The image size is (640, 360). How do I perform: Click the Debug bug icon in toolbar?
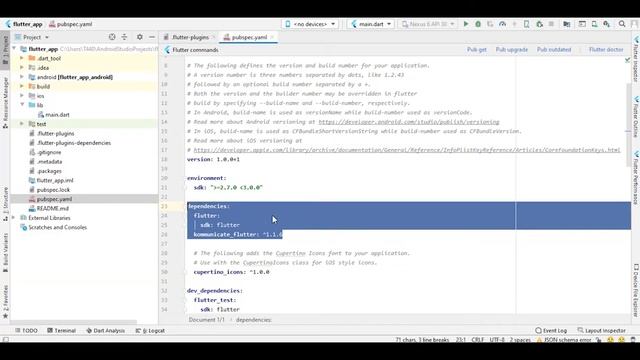[x=478, y=24]
